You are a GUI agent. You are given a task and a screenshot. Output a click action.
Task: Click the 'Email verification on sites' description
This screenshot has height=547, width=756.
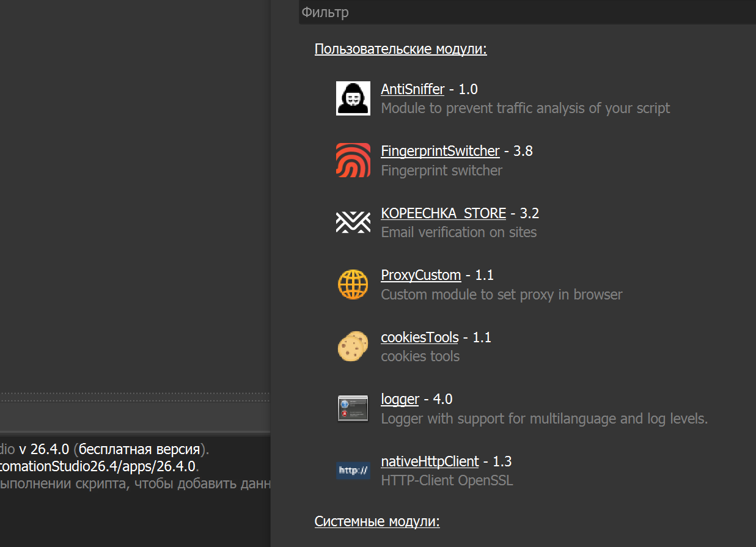458,232
